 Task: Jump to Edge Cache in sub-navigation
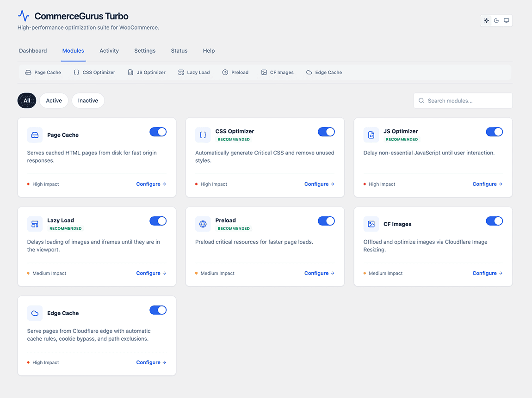point(324,73)
